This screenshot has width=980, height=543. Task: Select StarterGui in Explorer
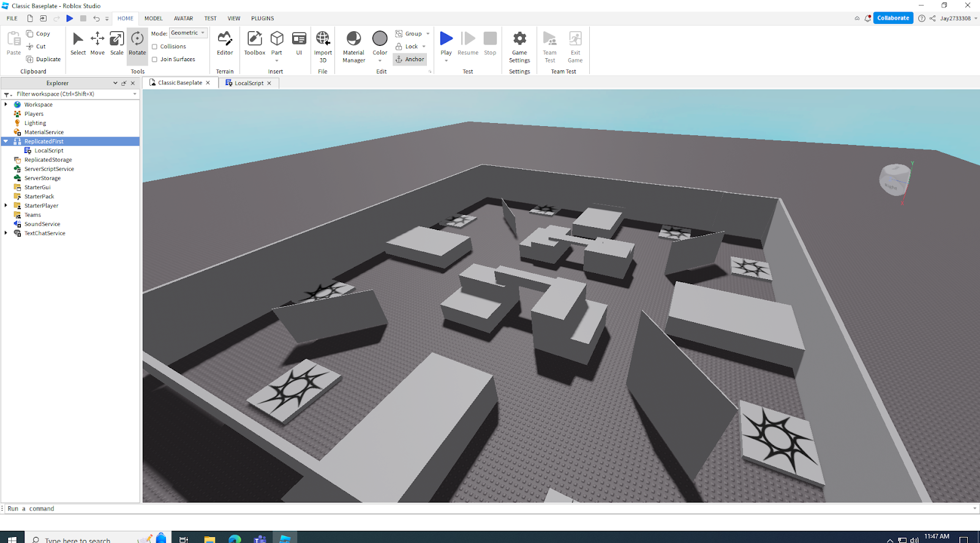[37, 187]
